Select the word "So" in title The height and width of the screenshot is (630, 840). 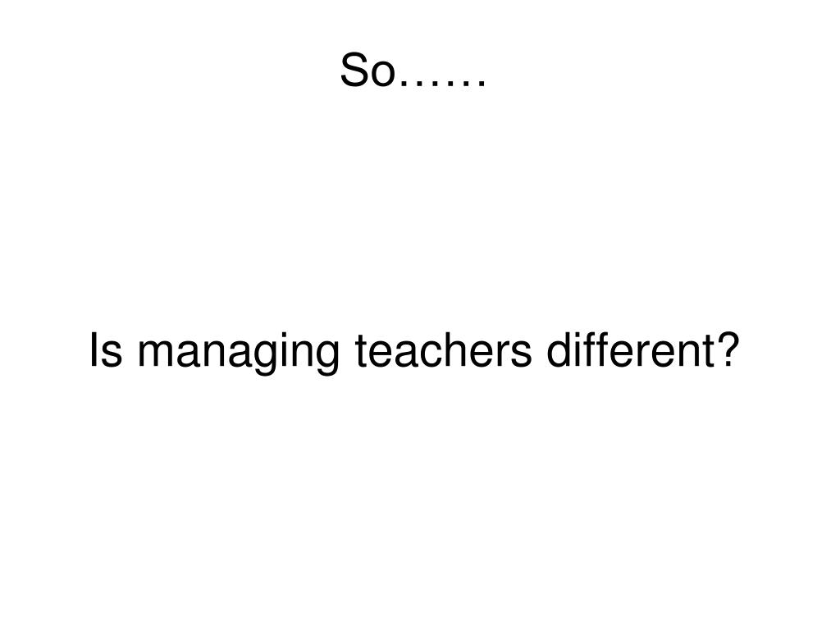367,70
